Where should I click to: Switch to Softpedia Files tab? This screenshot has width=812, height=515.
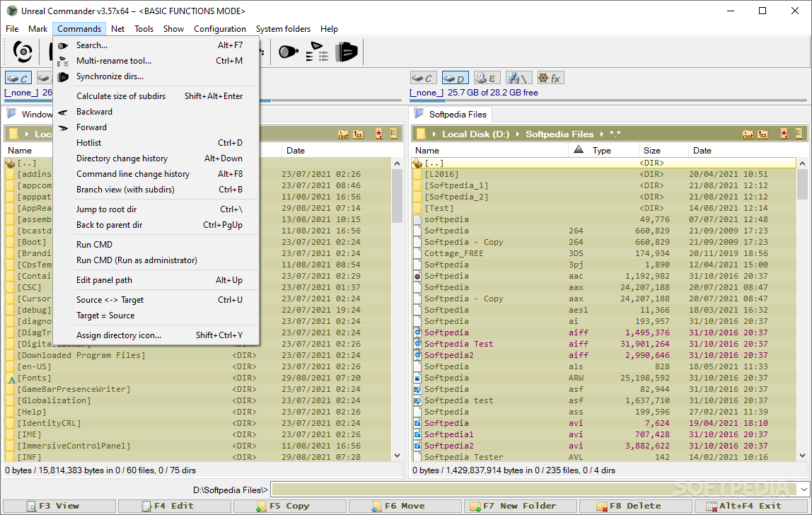click(451, 115)
